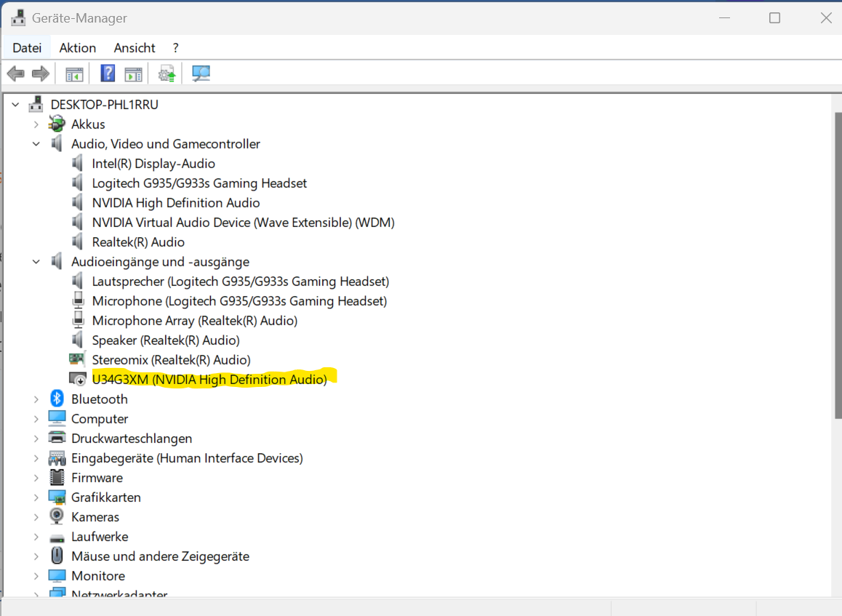This screenshot has height=616, width=842.
Task: Open the Datei menu
Action: [x=27, y=48]
